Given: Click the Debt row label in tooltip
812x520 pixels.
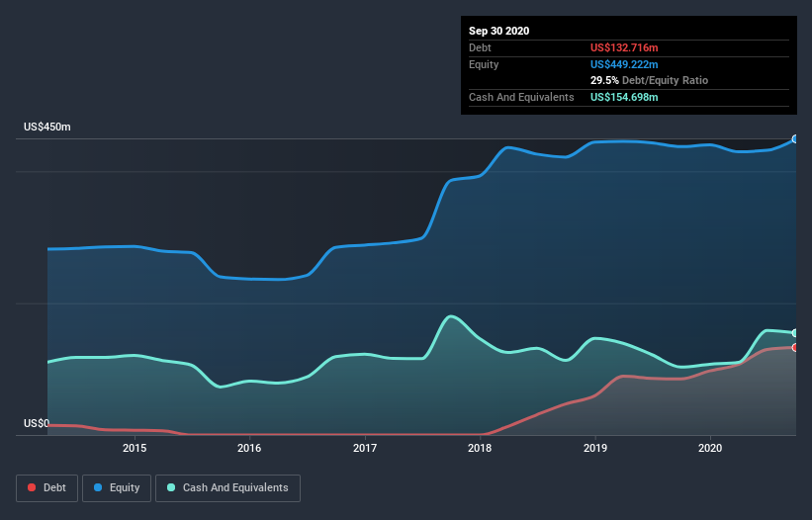Looking at the screenshot, I should (x=480, y=47).
